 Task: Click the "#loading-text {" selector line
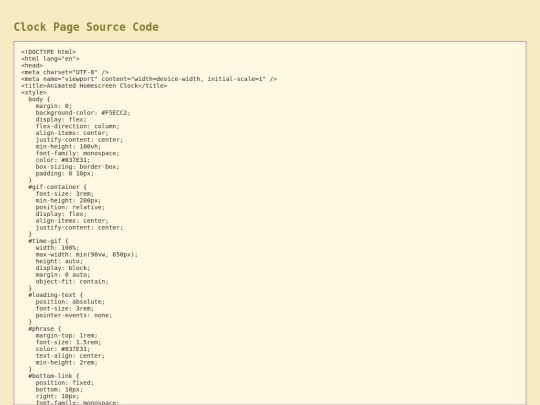tap(56, 295)
